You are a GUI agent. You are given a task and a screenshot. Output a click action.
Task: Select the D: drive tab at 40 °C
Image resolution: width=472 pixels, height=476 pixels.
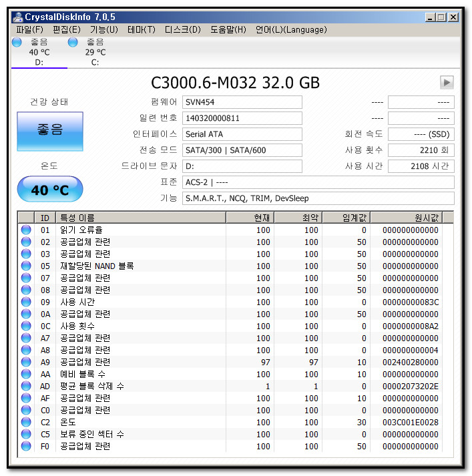39,52
